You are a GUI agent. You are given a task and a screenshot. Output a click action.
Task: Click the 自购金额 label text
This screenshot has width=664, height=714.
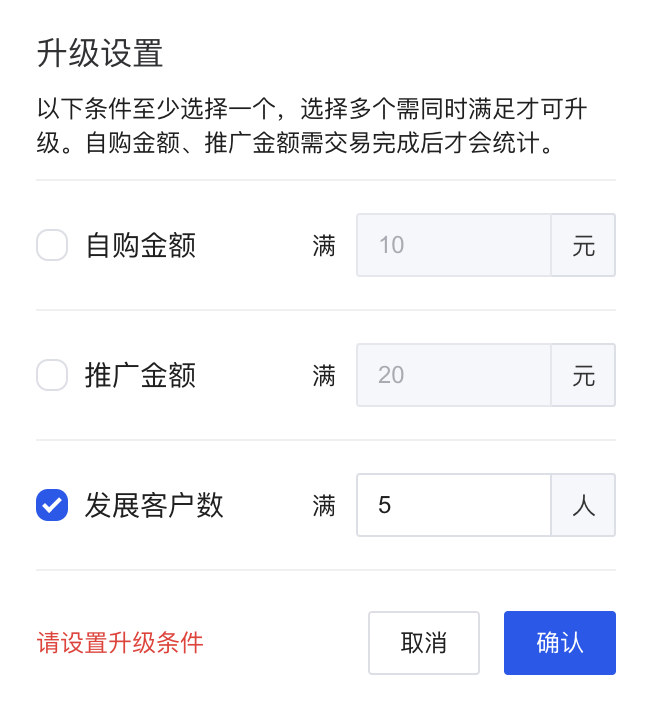tap(141, 245)
